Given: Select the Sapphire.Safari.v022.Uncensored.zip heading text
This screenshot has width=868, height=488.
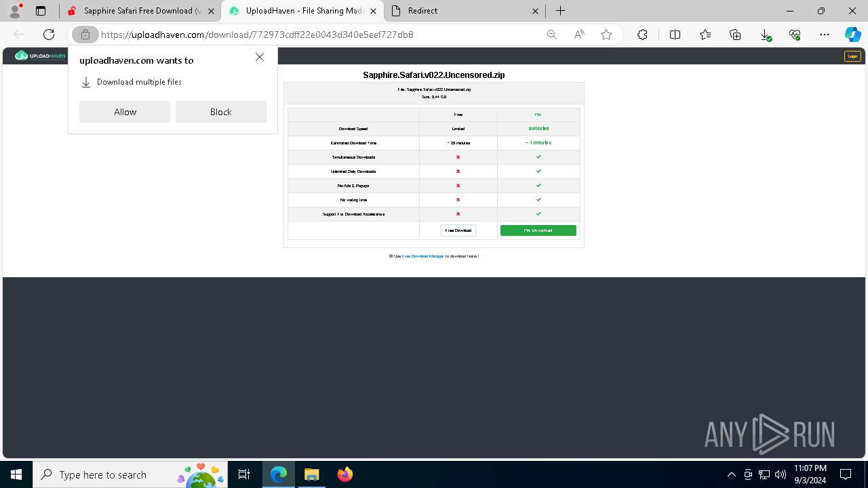Looking at the screenshot, I should point(434,75).
